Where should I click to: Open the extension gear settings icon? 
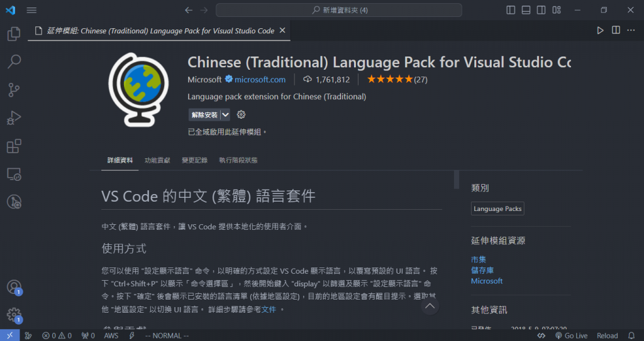[x=241, y=115]
